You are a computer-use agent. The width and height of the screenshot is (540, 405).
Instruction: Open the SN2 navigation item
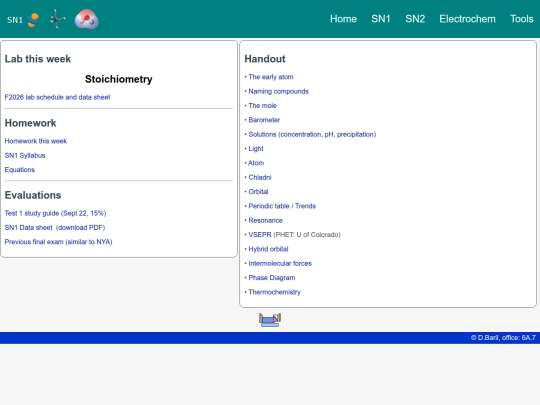point(415,19)
